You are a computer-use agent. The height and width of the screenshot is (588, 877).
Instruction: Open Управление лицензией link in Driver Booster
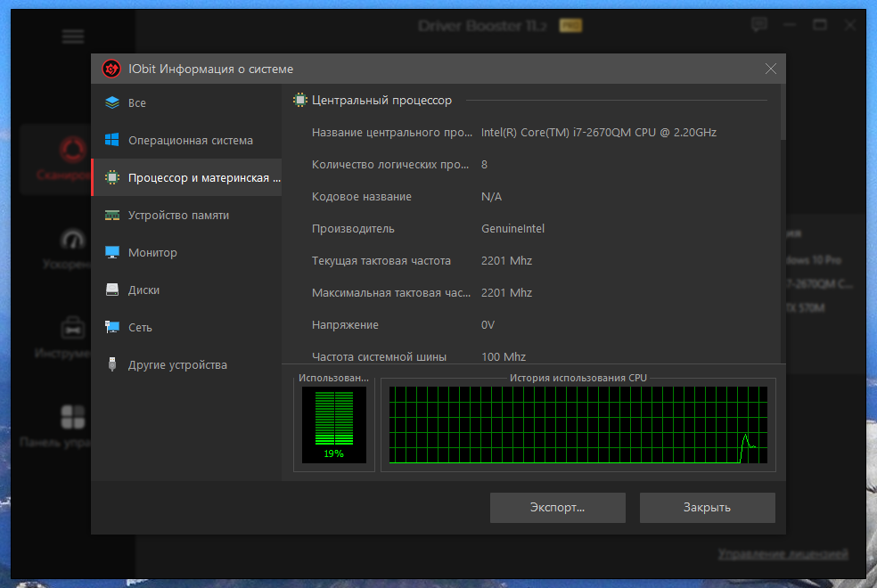pos(783,554)
